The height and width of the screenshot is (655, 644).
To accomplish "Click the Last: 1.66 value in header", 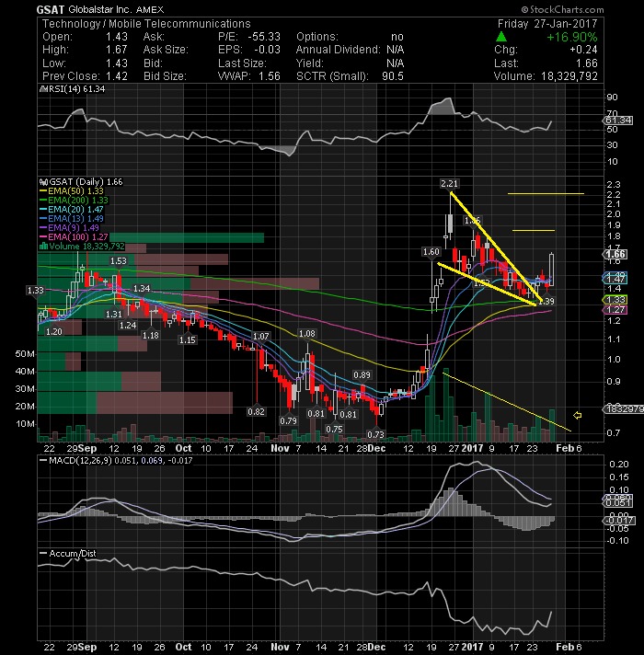I will pos(587,63).
